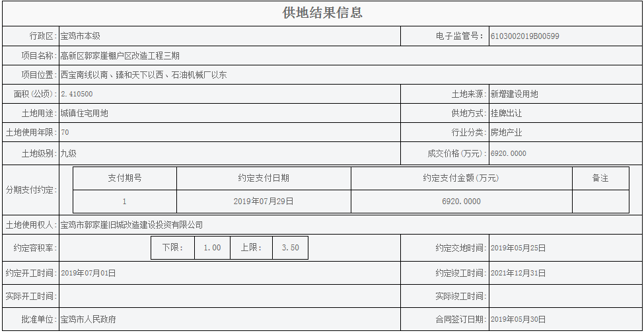The height and width of the screenshot is (333, 644).
Task: Click the 约定支付日期 column header
Action: point(264,178)
